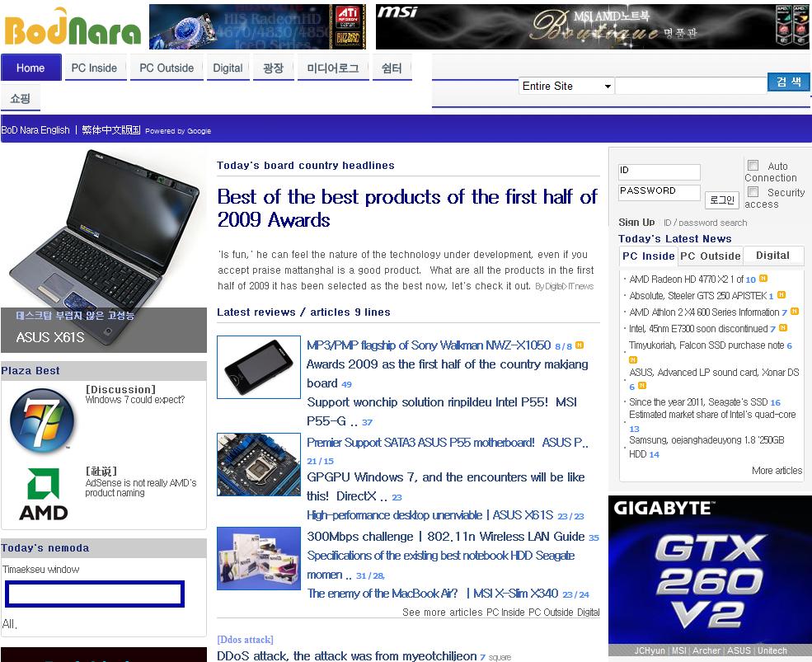Image resolution: width=812 pixels, height=662 pixels.
Task: Enable the Security access checkbox
Action: 753,191
